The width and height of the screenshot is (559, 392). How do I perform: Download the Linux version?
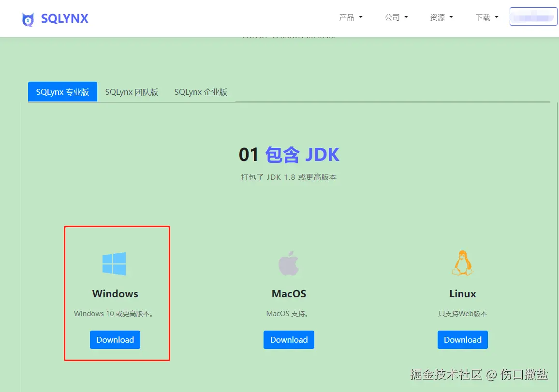click(462, 340)
